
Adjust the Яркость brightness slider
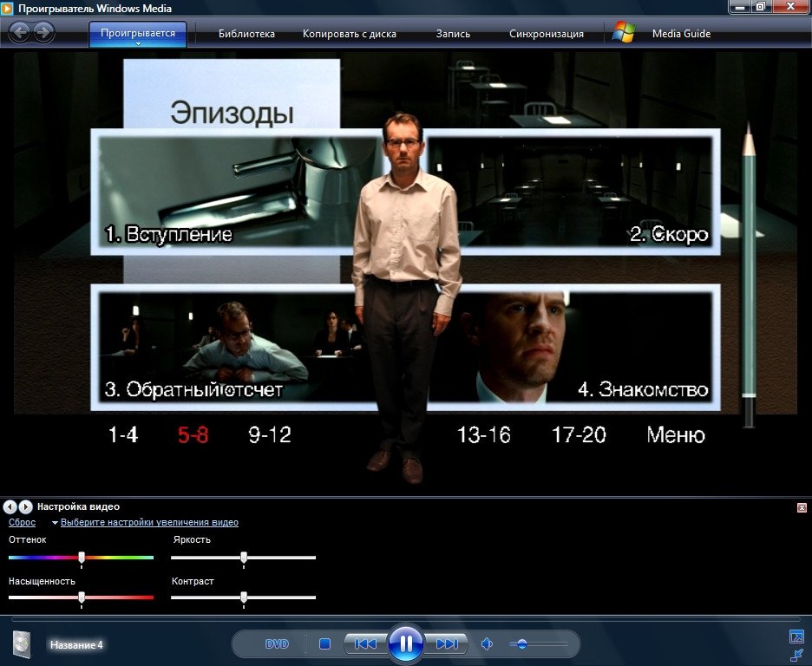pos(244,558)
